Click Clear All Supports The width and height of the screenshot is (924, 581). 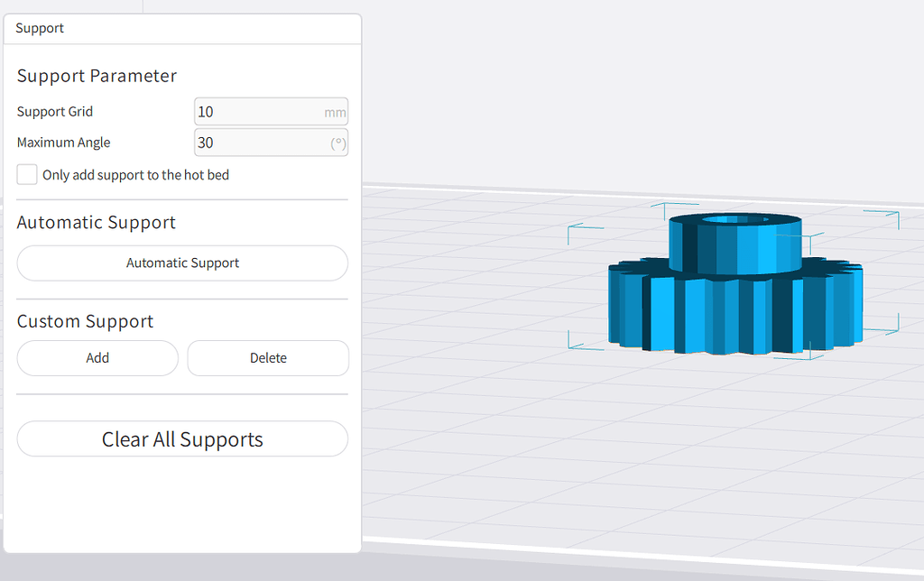(181, 439)
